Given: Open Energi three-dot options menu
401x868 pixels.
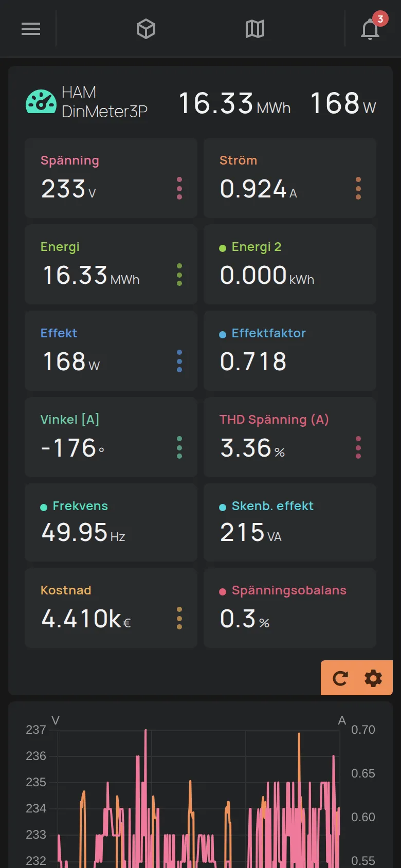Looking at the screenshot, I should 179,275.
